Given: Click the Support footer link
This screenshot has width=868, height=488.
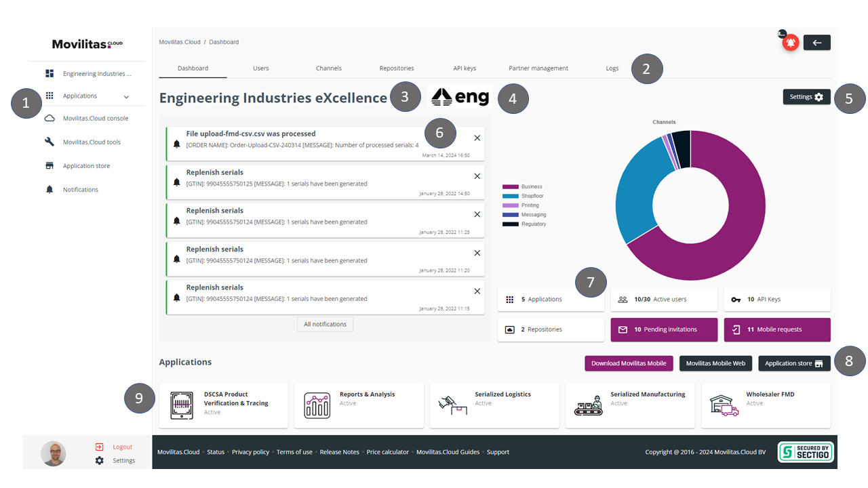Looking at the screenshot, I should click(498, 452).
